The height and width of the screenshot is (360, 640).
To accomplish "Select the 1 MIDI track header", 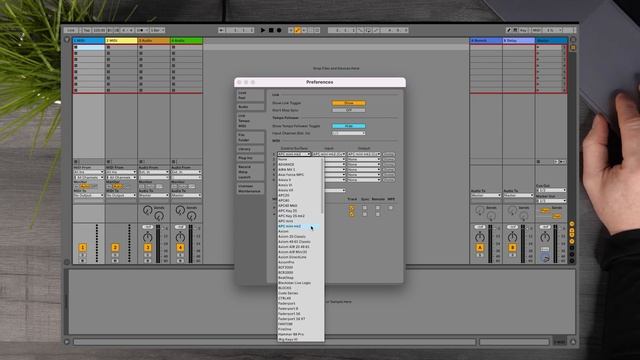I will click(x=89, y=41).
